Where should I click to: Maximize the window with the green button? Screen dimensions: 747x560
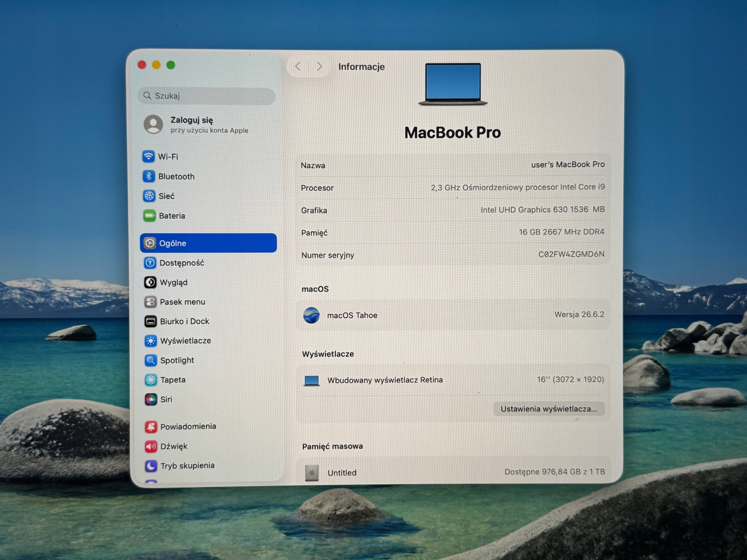171,65
